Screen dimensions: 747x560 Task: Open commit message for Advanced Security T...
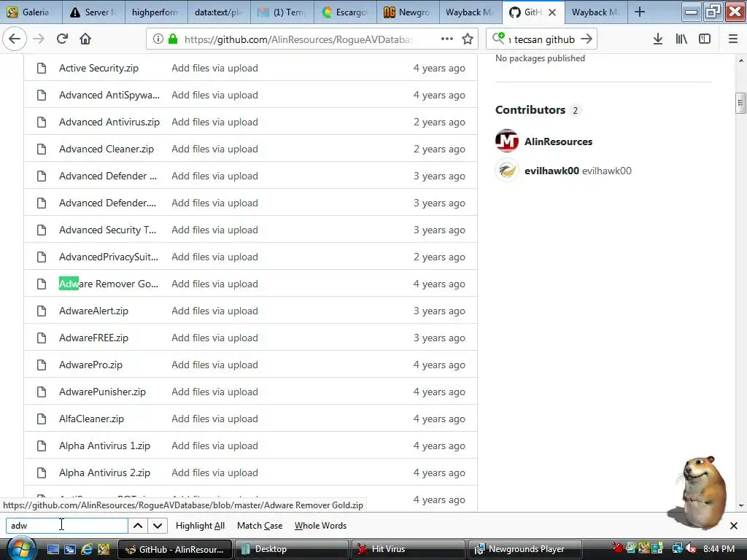pyautogui.click(x=215, y=230)
